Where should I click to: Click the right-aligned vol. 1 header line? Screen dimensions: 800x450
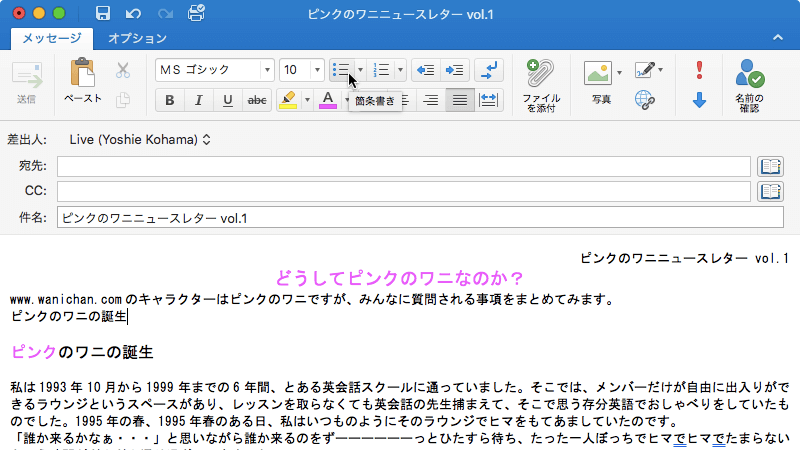(x=685, y=258)
